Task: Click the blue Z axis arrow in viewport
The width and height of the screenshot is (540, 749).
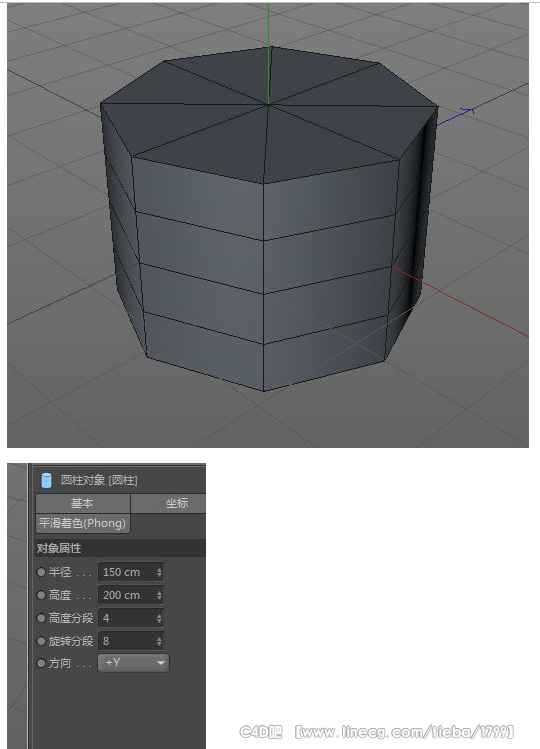Action: (454, 117)
